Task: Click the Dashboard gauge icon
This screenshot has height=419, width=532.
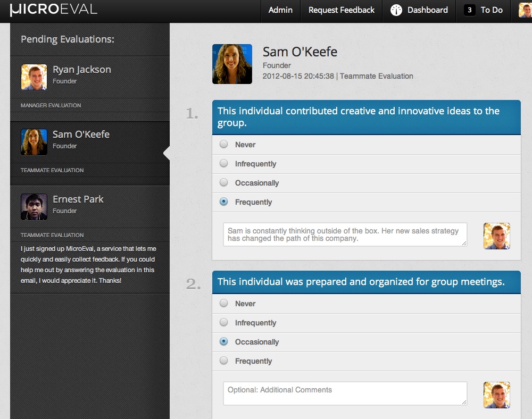Action: tap(396, 10)
